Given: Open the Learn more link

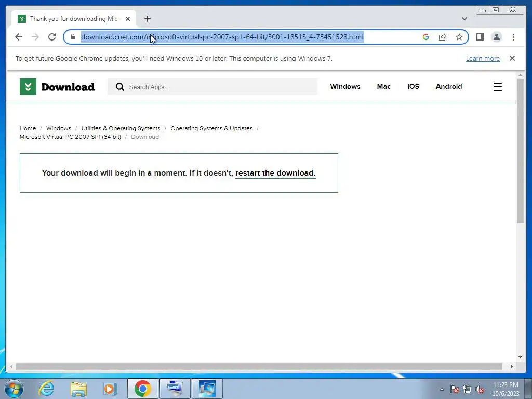Looking at the screenshot, I should (483, 58).
